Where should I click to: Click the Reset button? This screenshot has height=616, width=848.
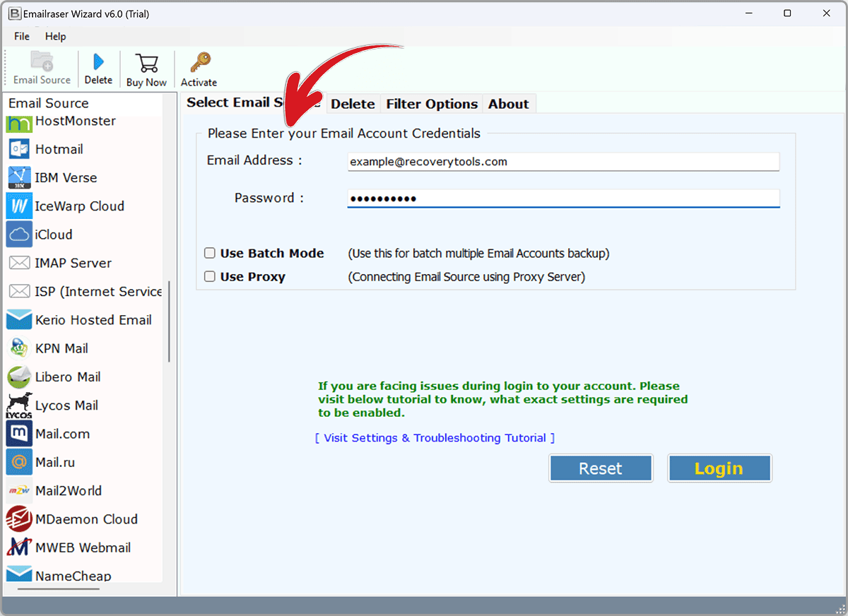[x=601, y=468]
